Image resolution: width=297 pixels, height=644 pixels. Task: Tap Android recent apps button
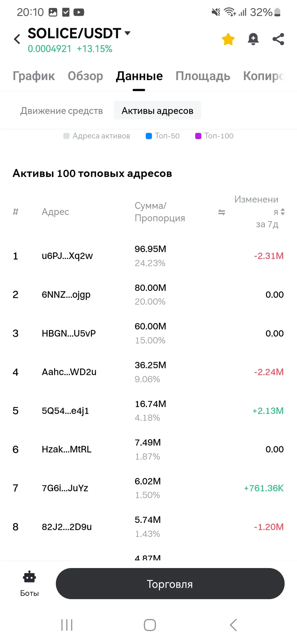tap(67, 625)
